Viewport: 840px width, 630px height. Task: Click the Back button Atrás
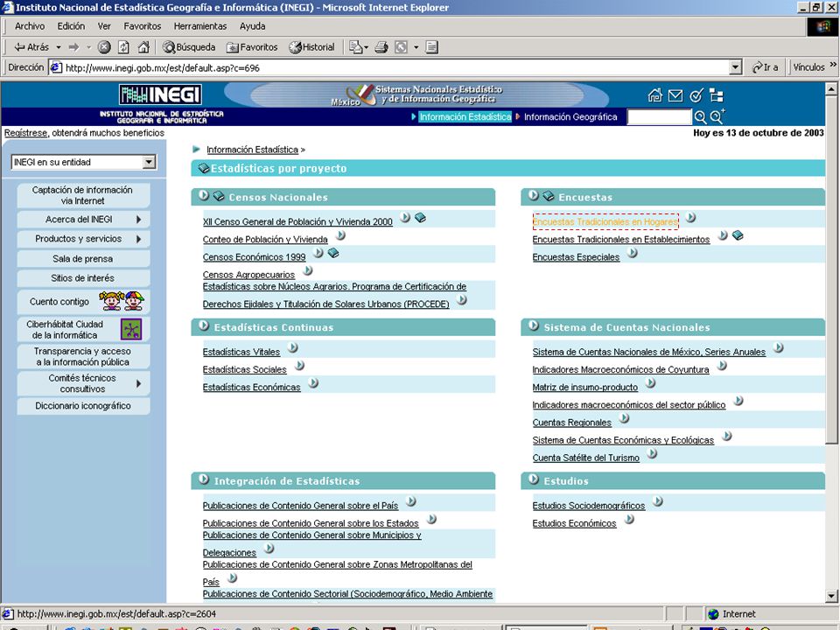31,47
